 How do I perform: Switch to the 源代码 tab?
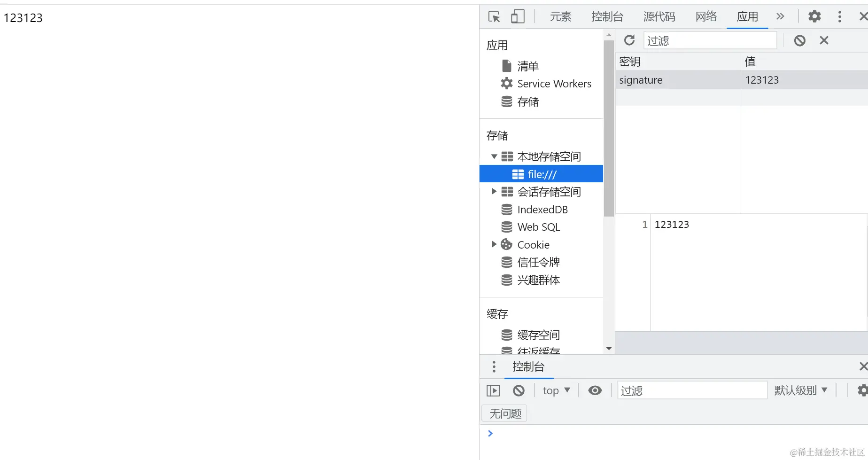(659, 17)
